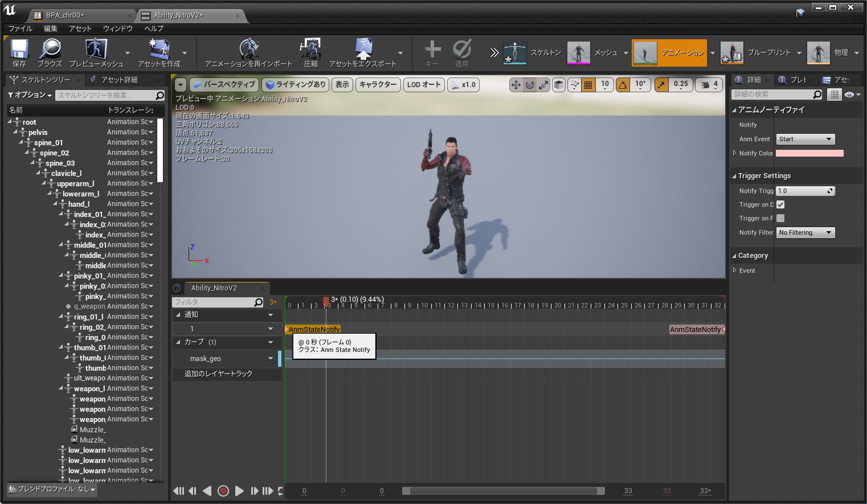This screenshot has height=504, width=867.
Task: Click the Preview Mesh (プレビューメッシュ) icon
Action: pos(96,50)
